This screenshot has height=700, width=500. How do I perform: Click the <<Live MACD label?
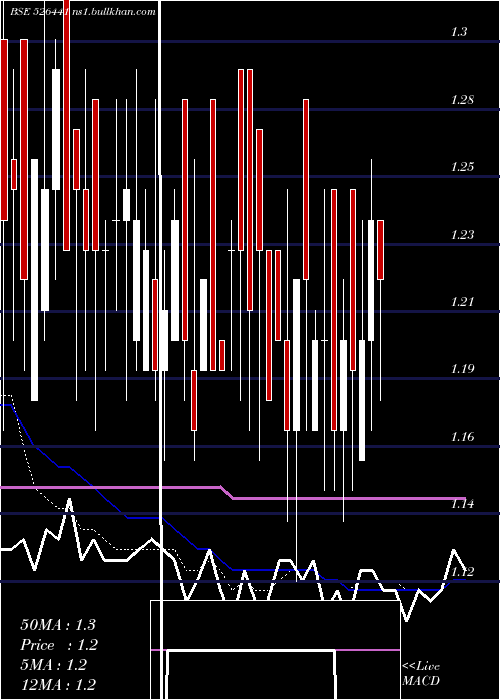(421, 673)
